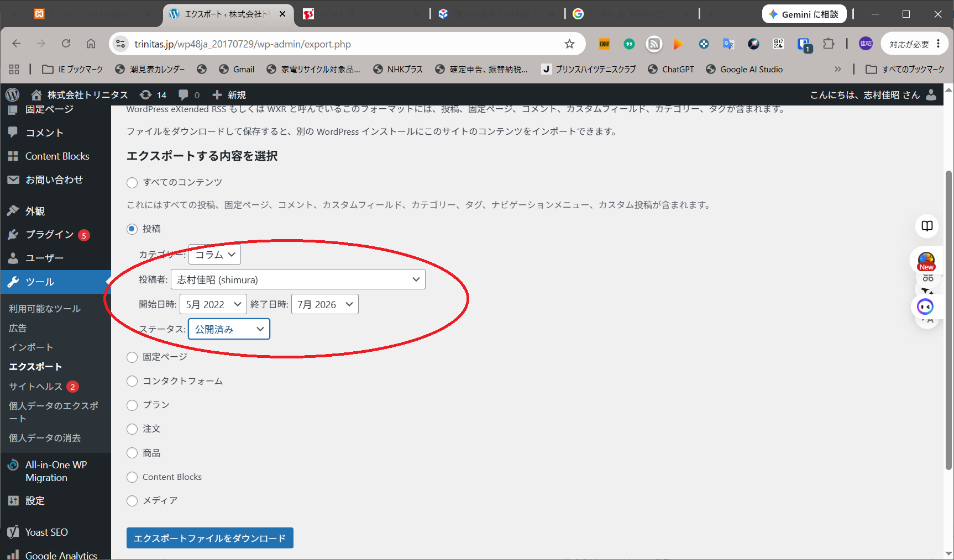The image size is (954, 560).
Task: Open 開始日時 dropdown 5月 2022
Action: pos(213,304)
